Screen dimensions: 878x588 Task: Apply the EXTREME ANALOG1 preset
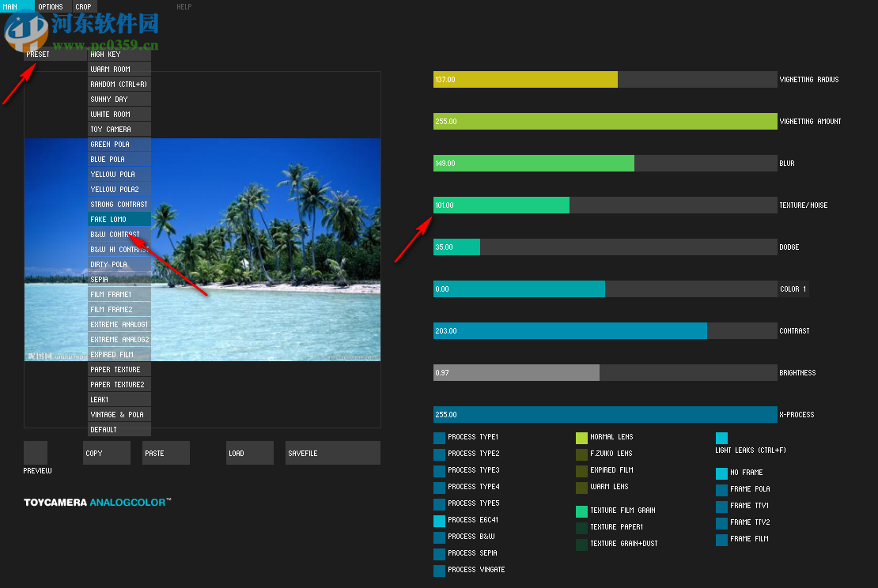click(119, 325)
